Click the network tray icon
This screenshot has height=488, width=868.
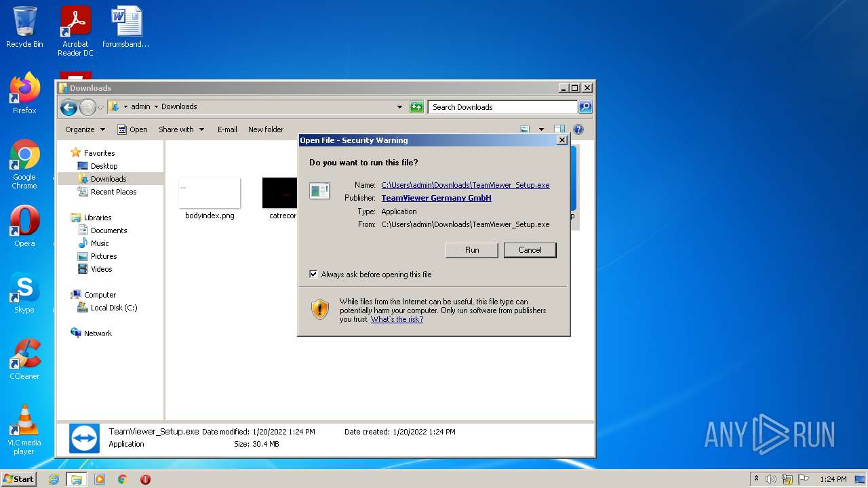click(787, 479)
